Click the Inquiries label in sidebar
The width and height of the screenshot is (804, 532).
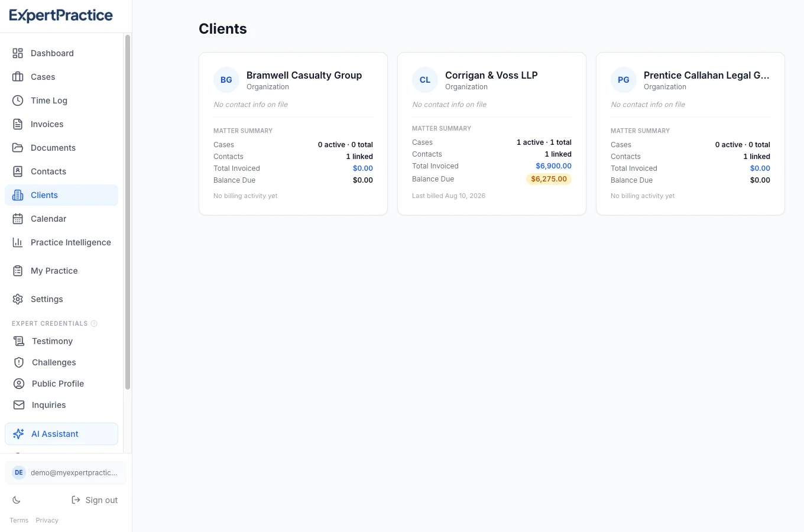pos(49,405)
